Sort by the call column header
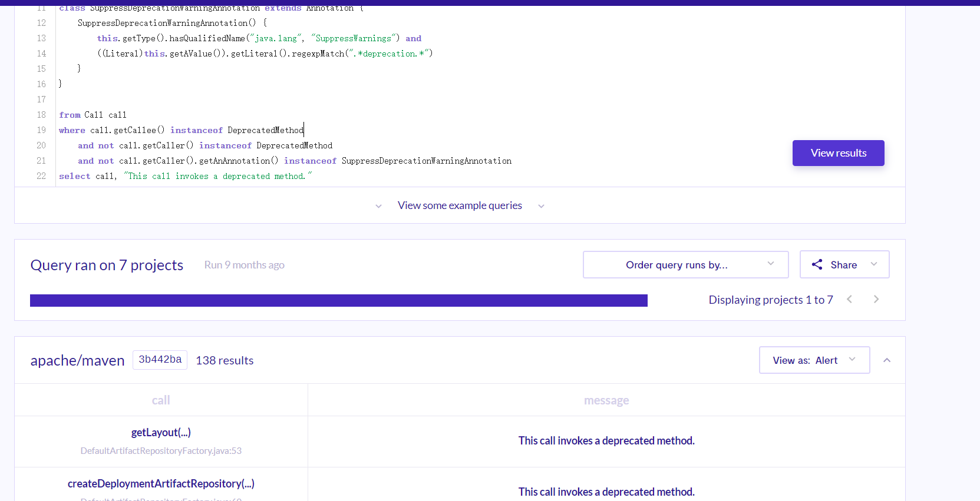This screenshot has height=501, width=980. coord(161,400)
